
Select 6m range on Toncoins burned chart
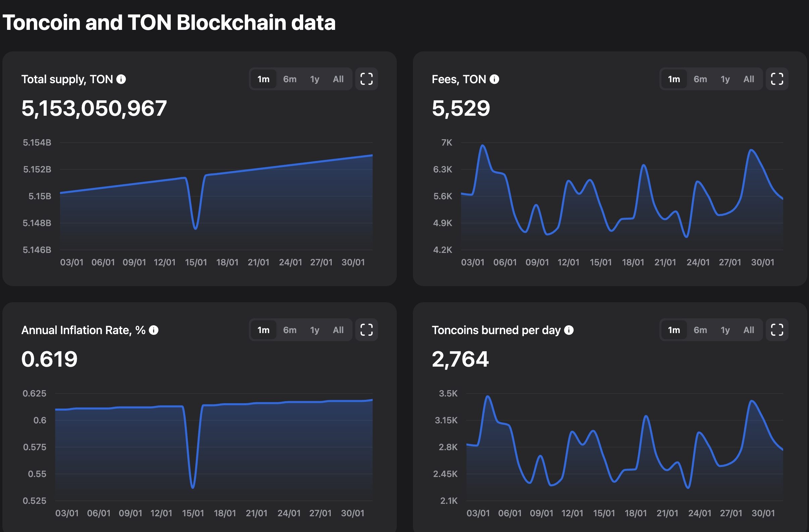click(x=700, y=330)
